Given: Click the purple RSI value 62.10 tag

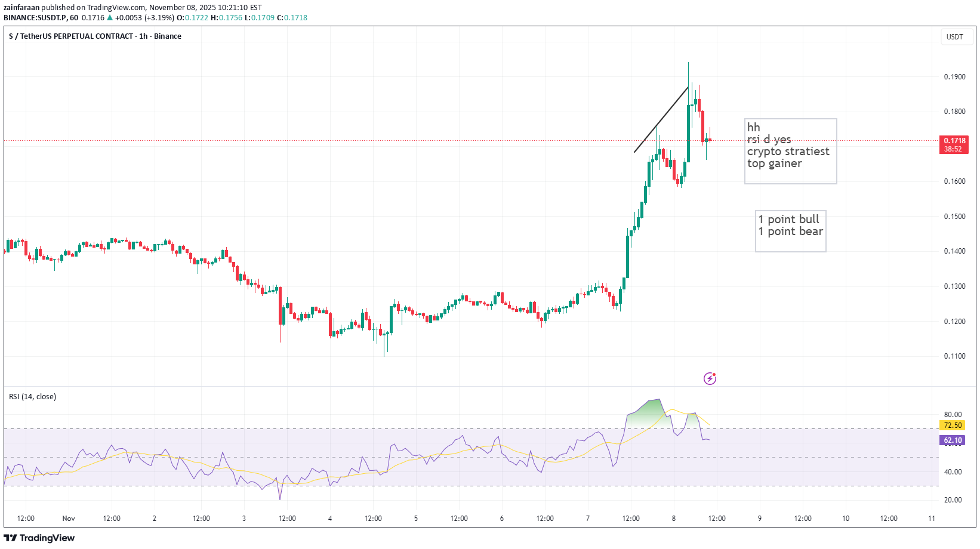Looking at the screenshot, I should [953, 440].
